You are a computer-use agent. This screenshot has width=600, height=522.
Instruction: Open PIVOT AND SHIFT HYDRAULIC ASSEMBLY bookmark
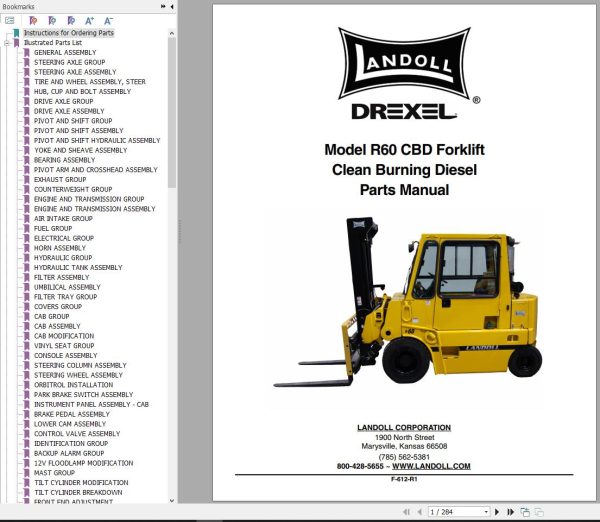(x=97, y=140)
